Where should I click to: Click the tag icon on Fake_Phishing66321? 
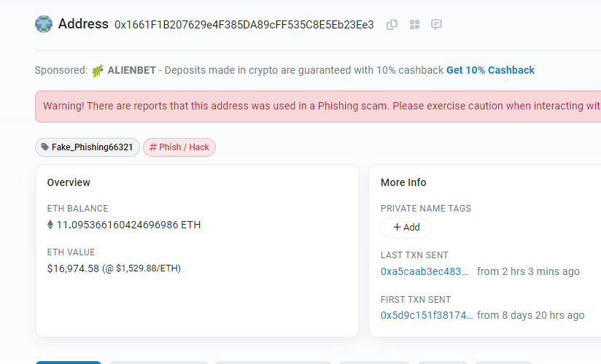[45, 147]
